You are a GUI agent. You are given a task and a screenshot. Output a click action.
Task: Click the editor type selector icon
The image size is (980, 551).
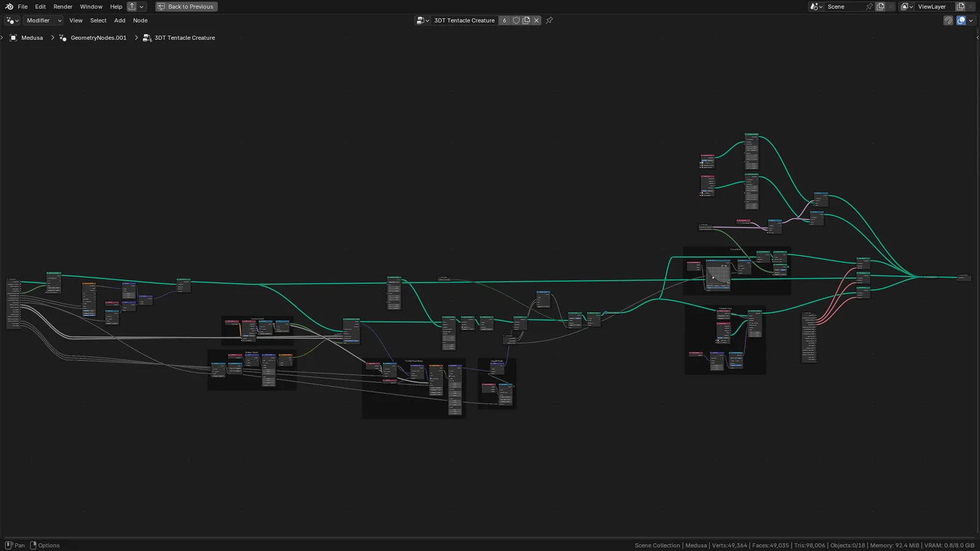11,20
